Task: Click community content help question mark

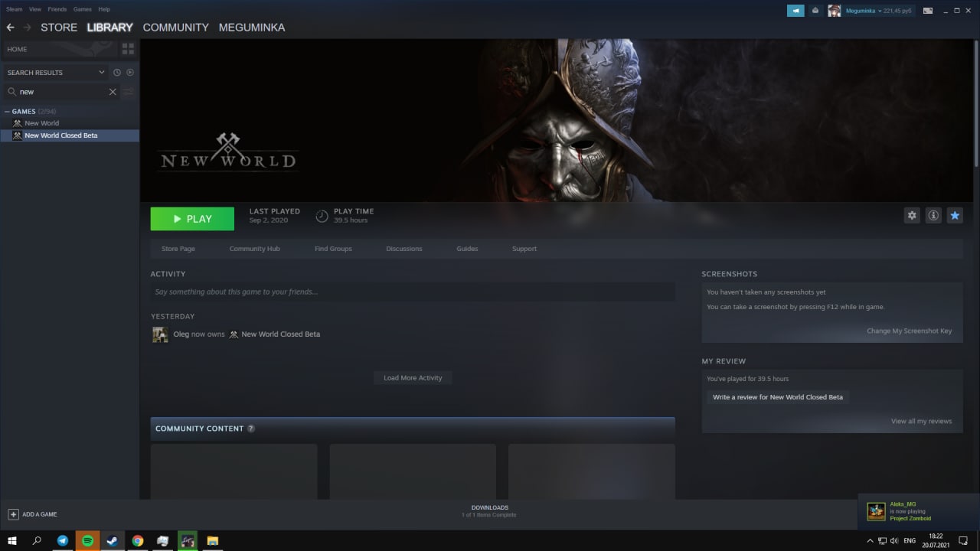Action: tap(251, 429)
